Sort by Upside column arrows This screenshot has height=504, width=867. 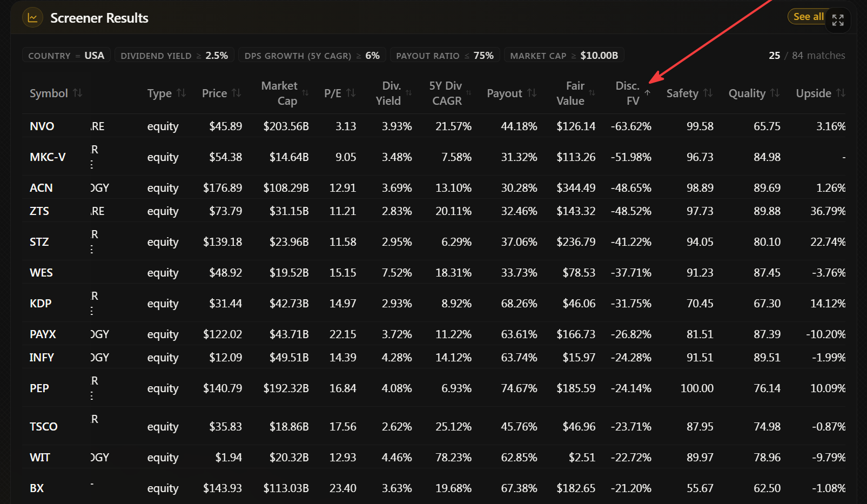[841, 93]
